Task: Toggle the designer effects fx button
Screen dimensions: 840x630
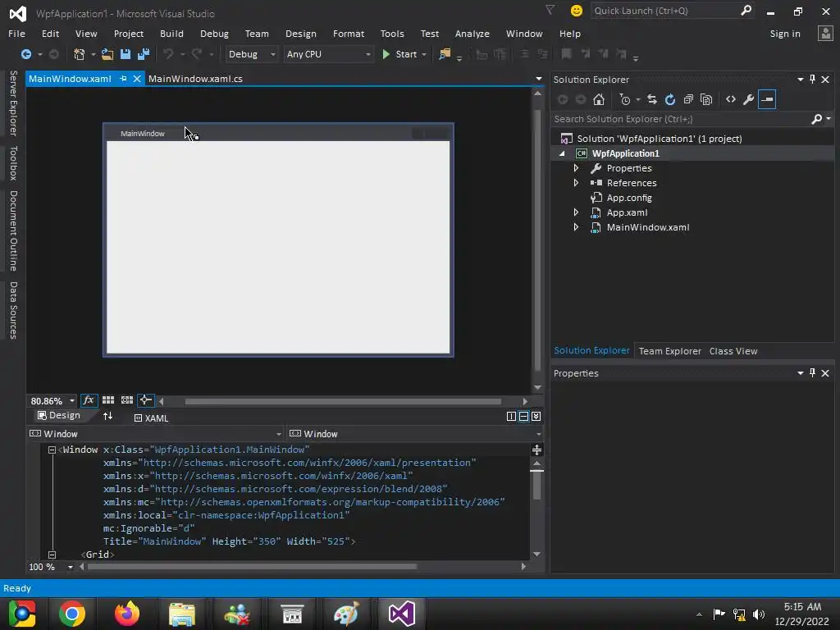Action: click(89, 400)
